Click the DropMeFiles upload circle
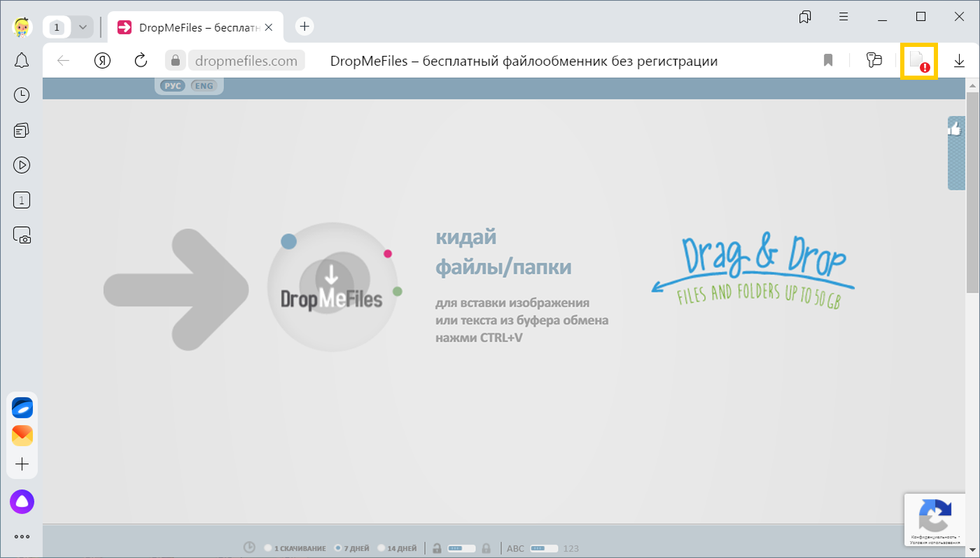Image resolution: width=980 pixels, height=558 pixels. click(x=332, y=288)
